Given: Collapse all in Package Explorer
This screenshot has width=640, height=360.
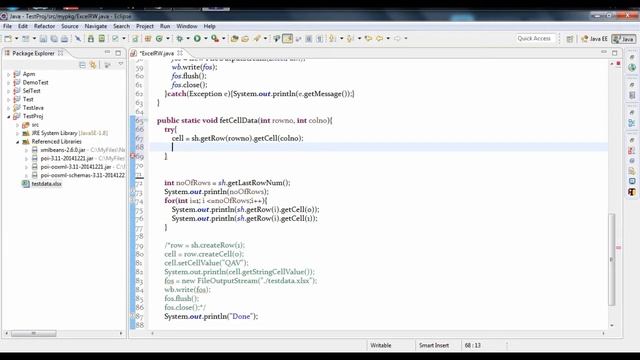Looking at the screenshot, I should tap(82, 65).
